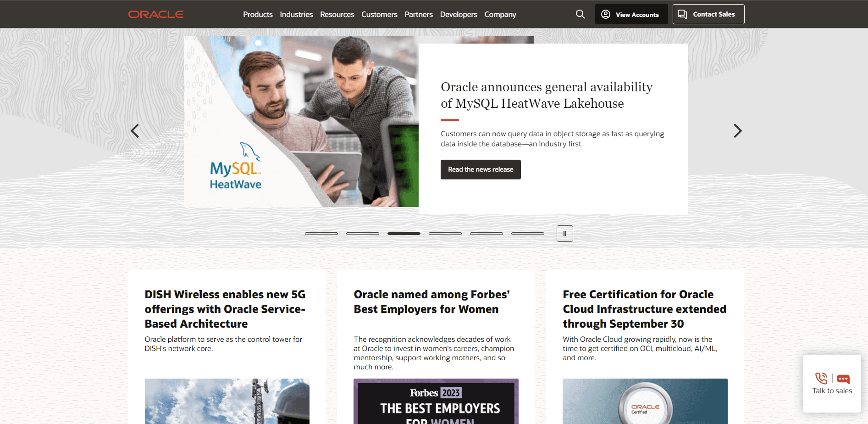Click the Forbes 2023 Best Employers image

click(436, 401)
